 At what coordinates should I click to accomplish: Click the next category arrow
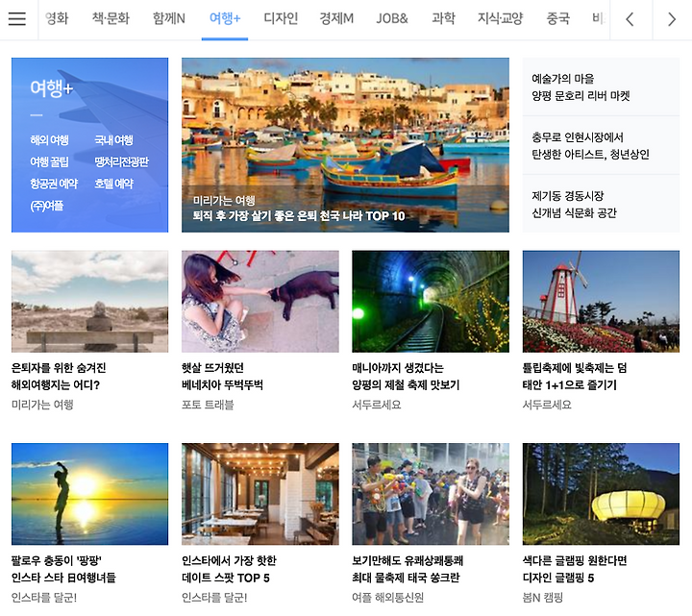click(672, 19)
